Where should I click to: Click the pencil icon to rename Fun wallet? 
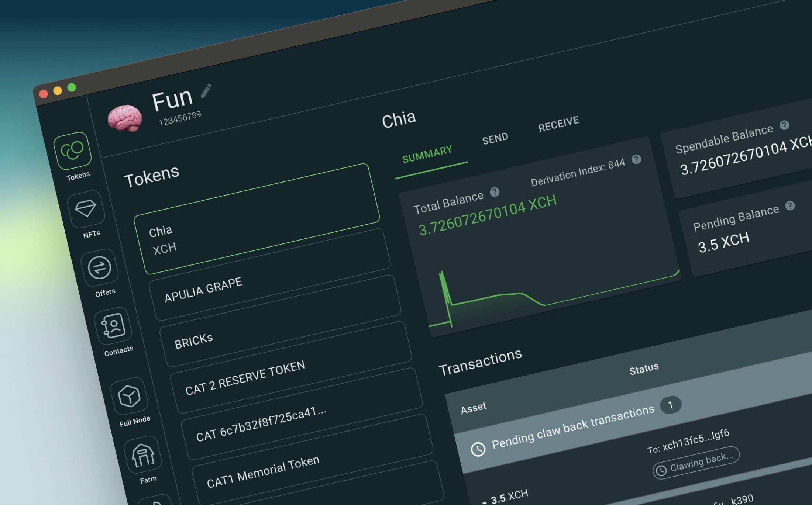pos(206,91)
